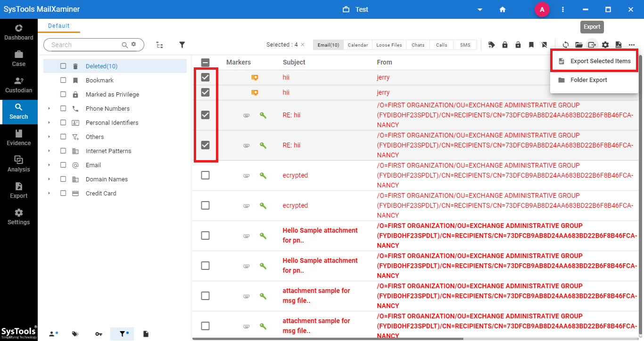Click the Export toolbar icon

592,45
